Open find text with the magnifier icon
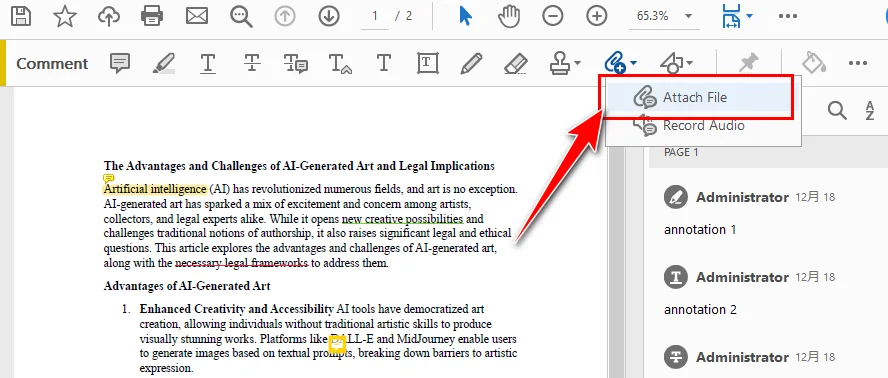888x378 pixels. (241, 16)
